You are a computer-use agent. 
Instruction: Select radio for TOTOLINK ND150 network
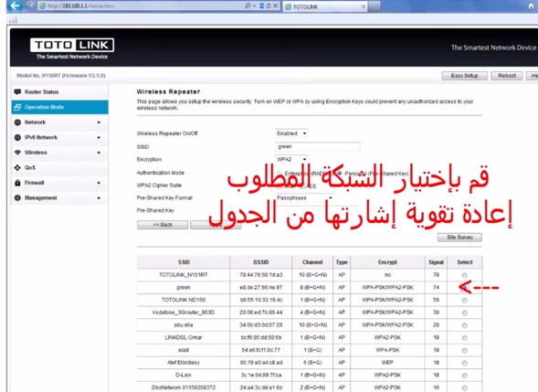pyautogui.click(x=465, y=301)
